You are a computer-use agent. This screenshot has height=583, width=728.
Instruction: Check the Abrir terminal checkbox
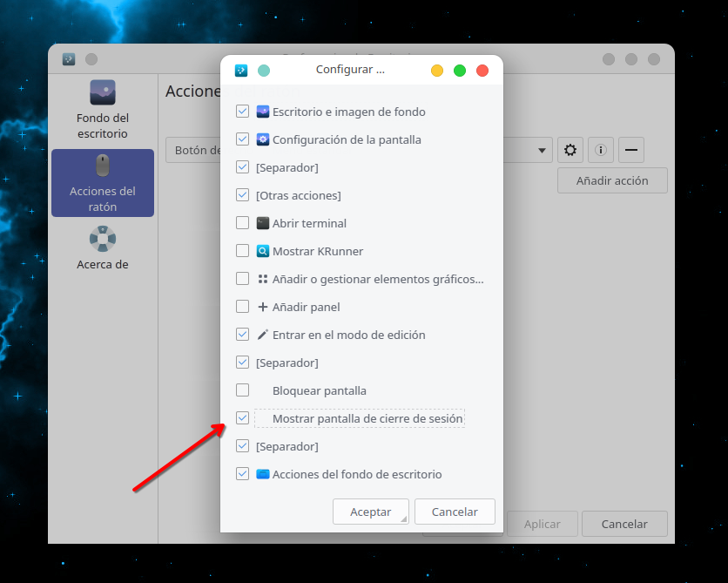[x=243, y=223]
